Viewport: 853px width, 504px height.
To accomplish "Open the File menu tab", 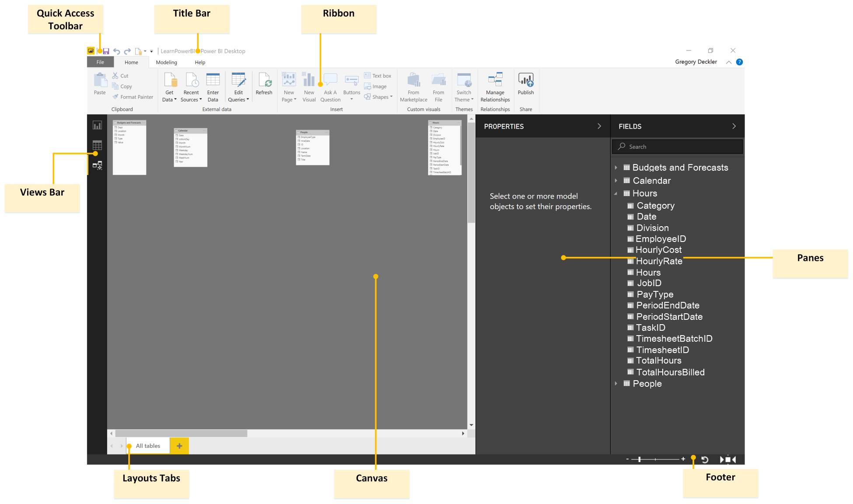I will click(100, 62).
